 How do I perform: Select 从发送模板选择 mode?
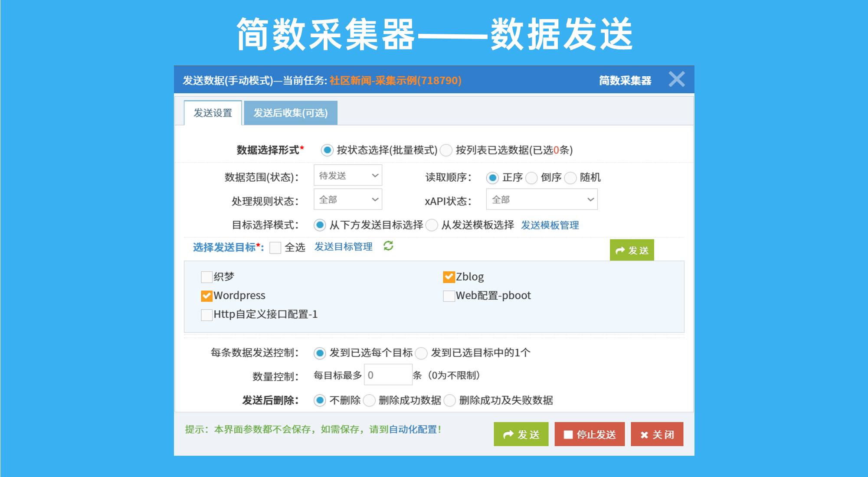click(x=432, y=225)
